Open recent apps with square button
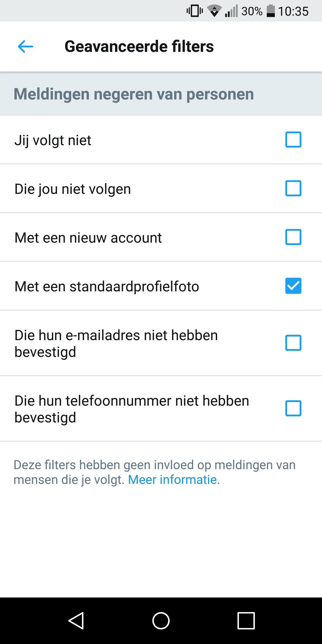 (x=246, y=621)
